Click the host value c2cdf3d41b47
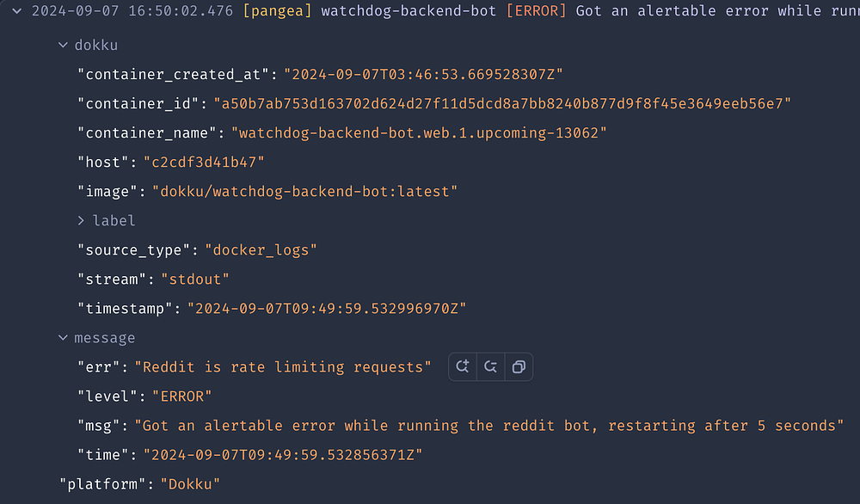 (x=204, y=163)
